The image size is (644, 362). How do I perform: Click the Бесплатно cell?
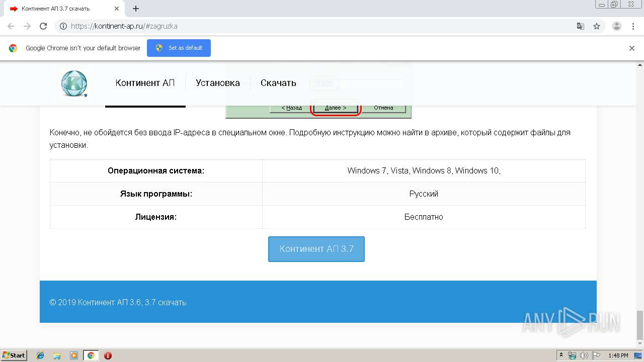(x=424, y=217)
